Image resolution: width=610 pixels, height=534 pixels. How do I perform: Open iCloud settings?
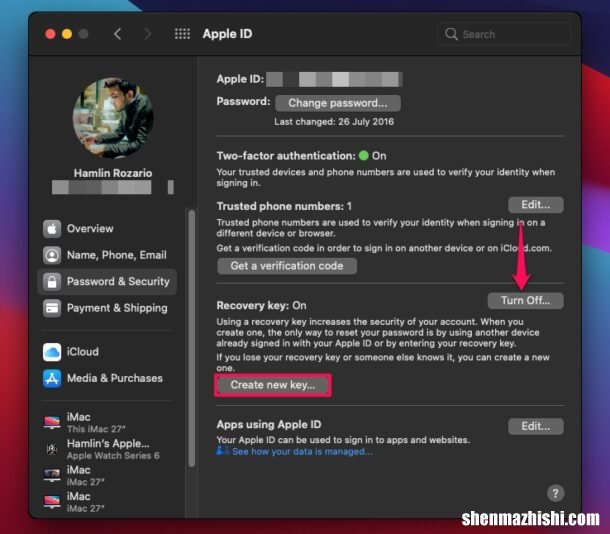pos(107,352)
